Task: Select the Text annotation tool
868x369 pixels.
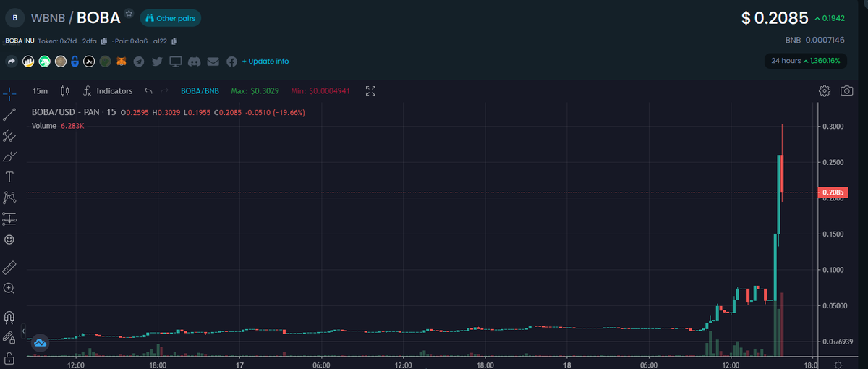Action: [9, 177]
